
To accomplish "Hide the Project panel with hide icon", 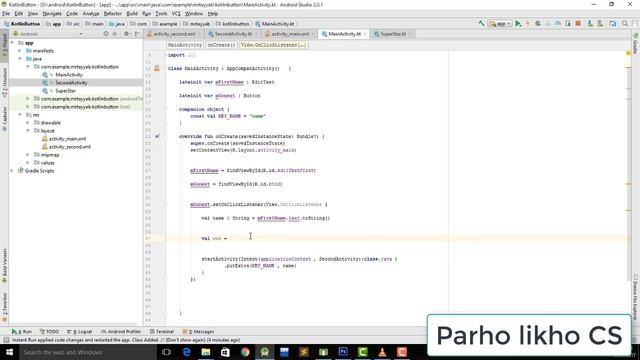I will [137, 34].
